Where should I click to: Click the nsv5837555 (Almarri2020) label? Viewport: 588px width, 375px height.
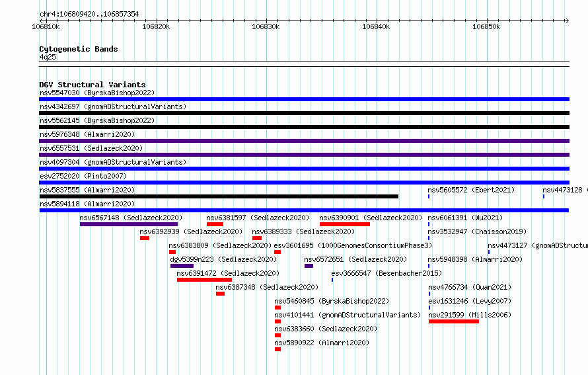[x=87, y=190]
